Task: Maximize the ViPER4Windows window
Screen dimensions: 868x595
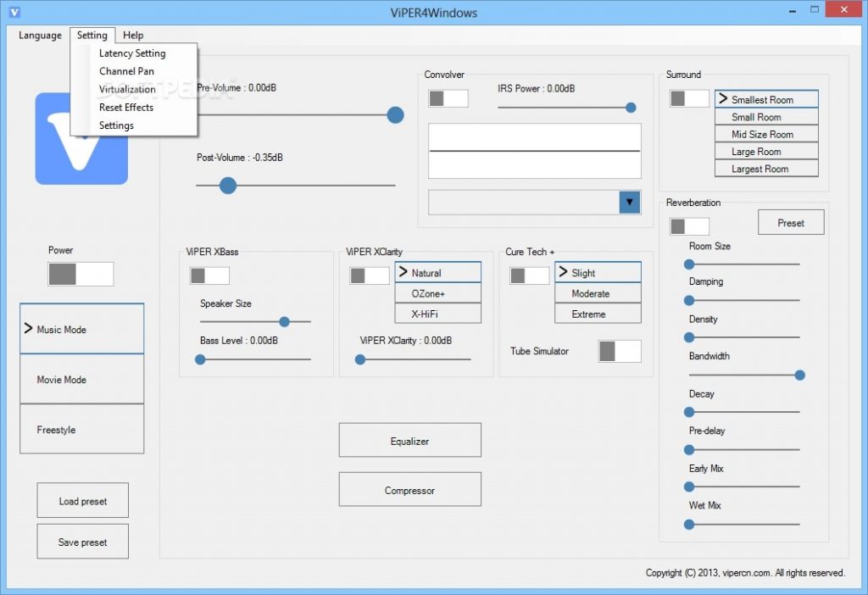Action: pyautogui.click(x=815, y=9)
